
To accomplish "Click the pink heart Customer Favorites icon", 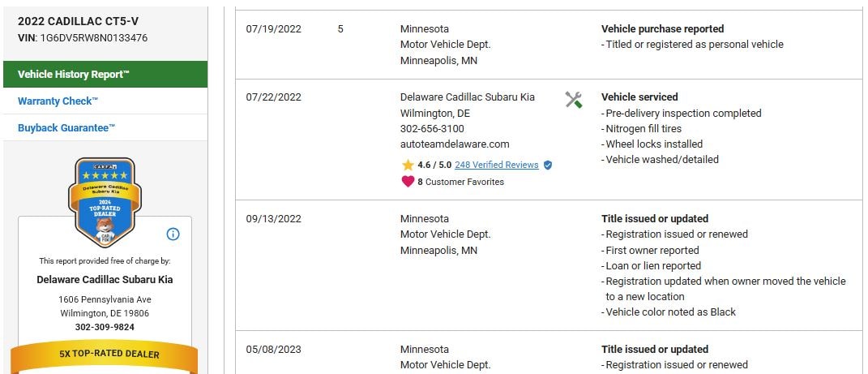I will (x=408, y=182).
